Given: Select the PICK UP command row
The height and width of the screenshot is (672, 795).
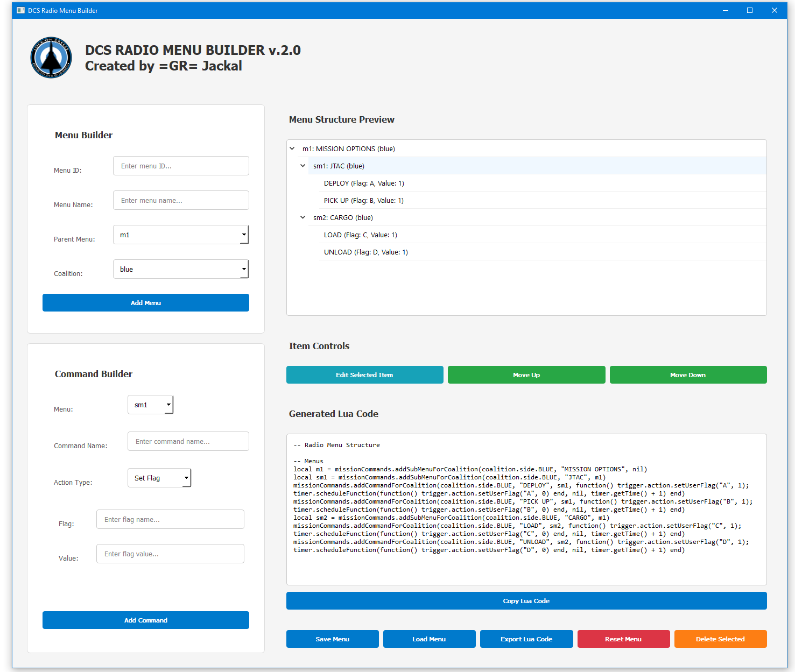Looking at the screenshot, I should (x=364, y=201).
